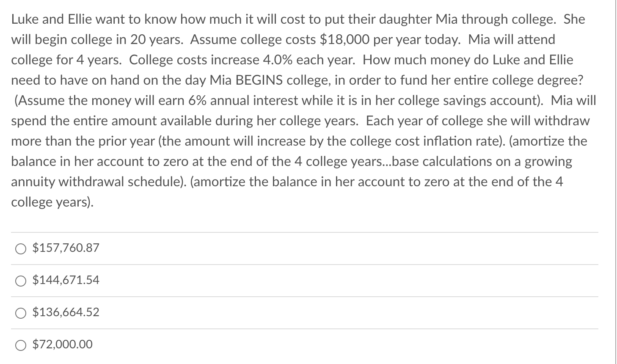
Task: Click the $144,671.54 label text
Action: [x=66, y=280]
